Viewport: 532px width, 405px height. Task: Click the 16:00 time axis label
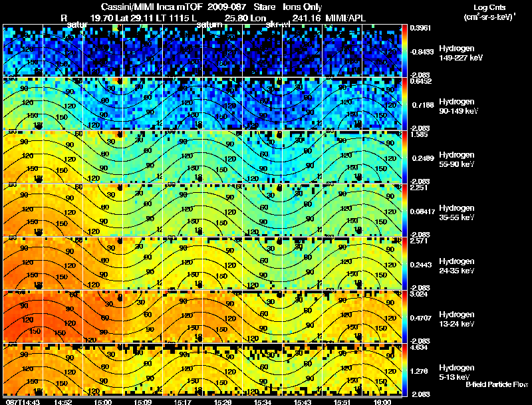382,402
